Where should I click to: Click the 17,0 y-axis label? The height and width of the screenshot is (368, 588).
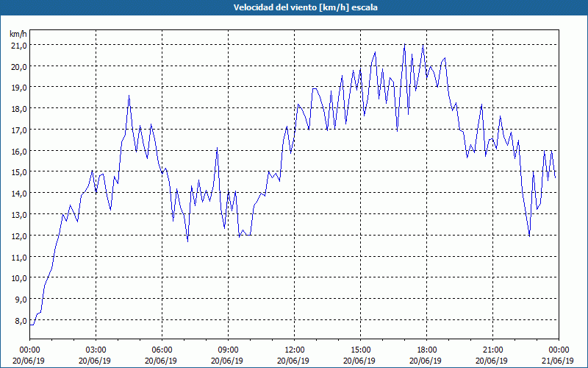tap(19, 130)
